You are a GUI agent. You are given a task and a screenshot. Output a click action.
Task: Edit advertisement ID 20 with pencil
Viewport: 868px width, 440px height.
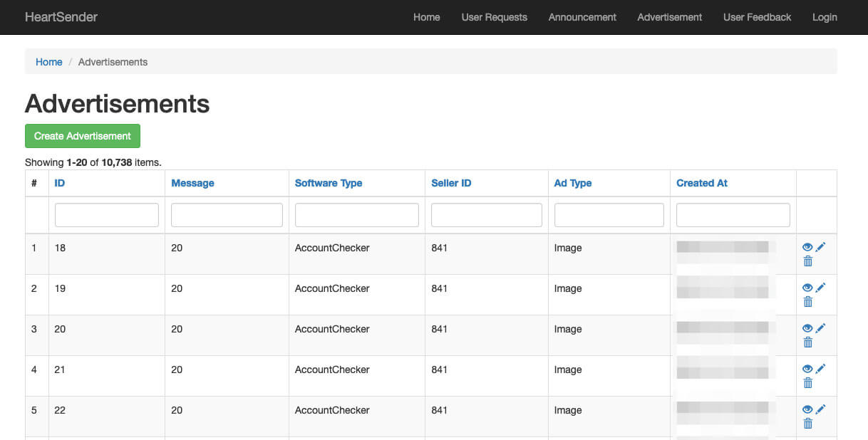pyautogui.click(x=820, y=328)
